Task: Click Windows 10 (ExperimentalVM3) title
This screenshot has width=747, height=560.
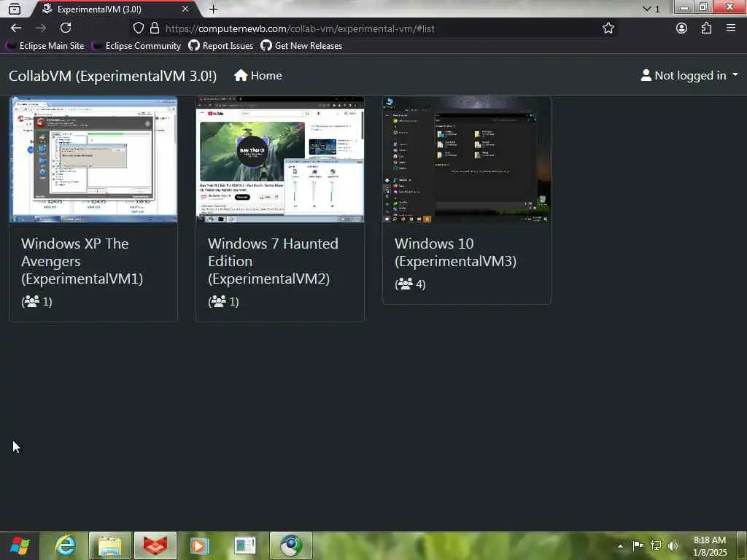Action: 455,252
